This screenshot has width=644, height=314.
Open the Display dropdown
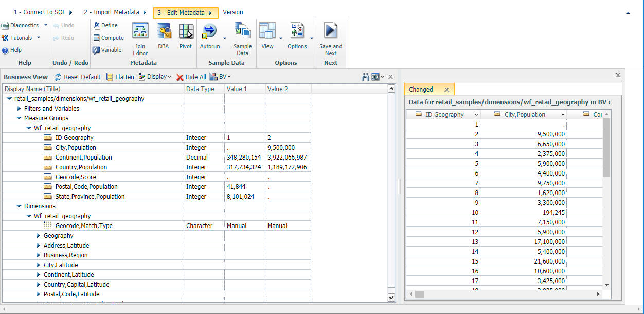(x=154, y=77)
